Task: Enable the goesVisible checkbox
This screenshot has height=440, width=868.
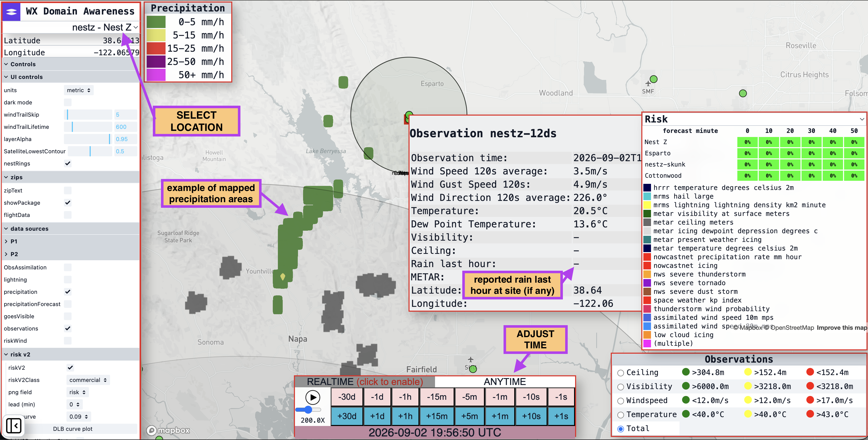Action: point(68,316)
